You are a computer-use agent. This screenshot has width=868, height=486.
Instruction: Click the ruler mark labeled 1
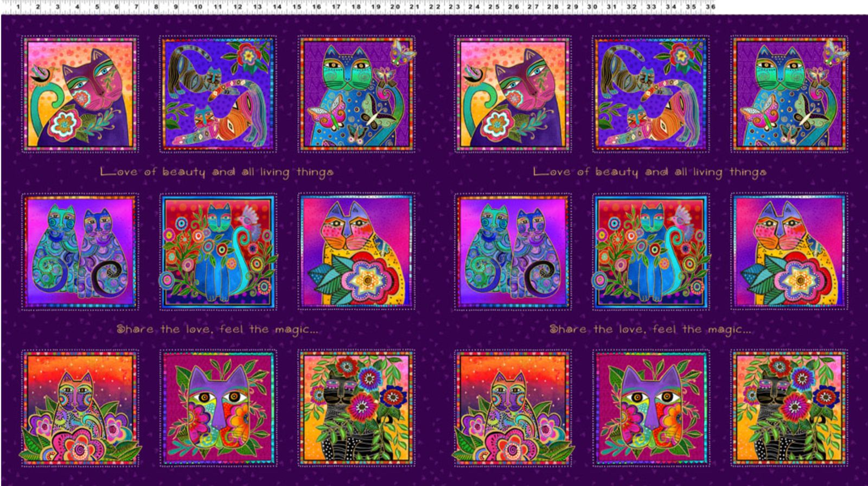[x=18, y=7]
